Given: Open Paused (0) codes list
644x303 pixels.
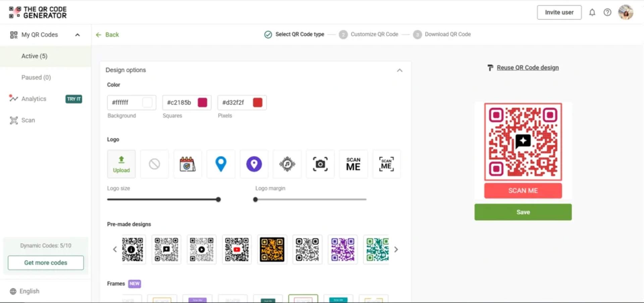Looking at the screenshot, I should (x=36, y=77).
